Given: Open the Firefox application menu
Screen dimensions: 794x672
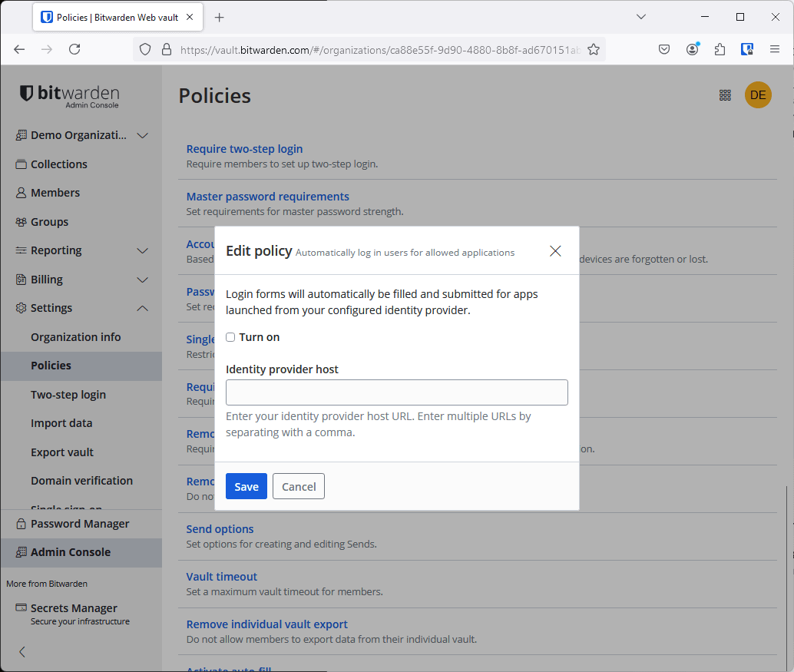Looking at the screenshot, I should (x=775, y=48).
